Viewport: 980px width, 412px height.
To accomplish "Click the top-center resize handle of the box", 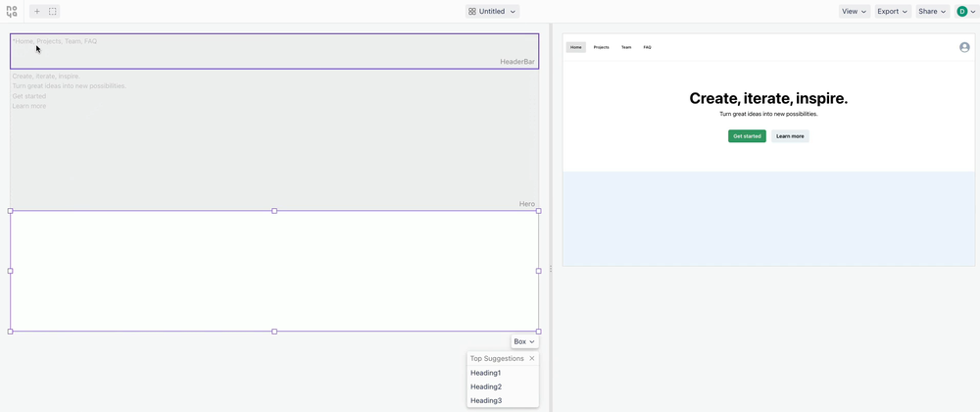I will [x=274, y=211].
